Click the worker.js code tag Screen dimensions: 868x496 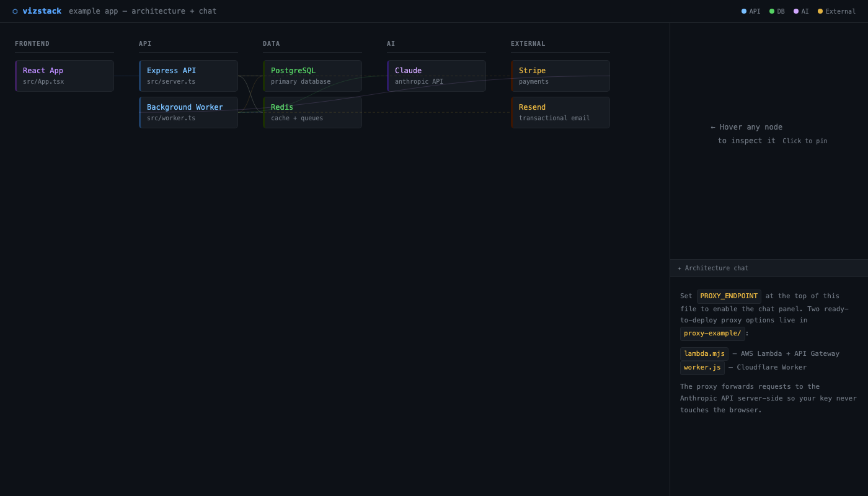(702, 368)
